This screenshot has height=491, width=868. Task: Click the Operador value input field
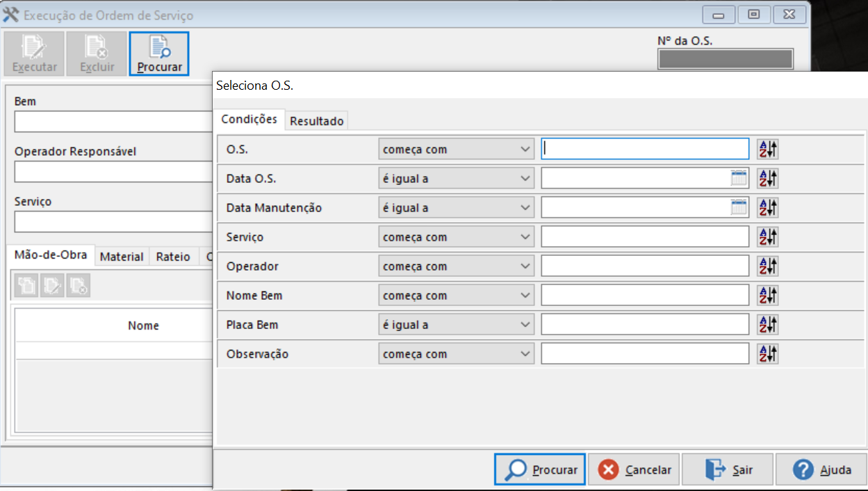[645, 266]
